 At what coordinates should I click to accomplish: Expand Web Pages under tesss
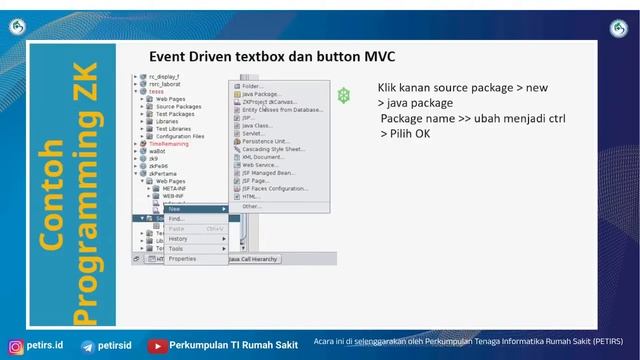point(142,99)
